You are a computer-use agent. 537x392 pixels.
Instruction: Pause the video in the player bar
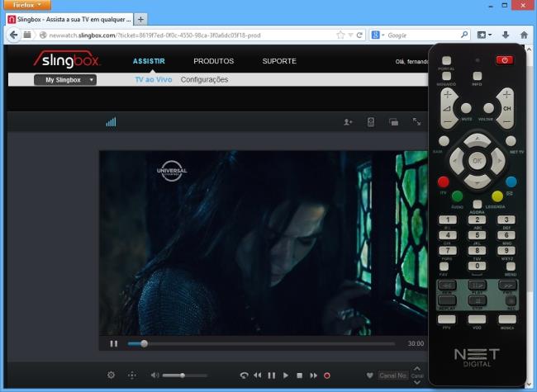(x=114, y=343)
